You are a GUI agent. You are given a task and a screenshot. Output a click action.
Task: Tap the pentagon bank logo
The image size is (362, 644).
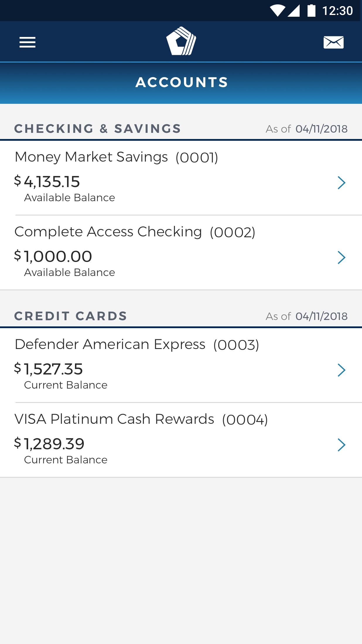(181, 41)
